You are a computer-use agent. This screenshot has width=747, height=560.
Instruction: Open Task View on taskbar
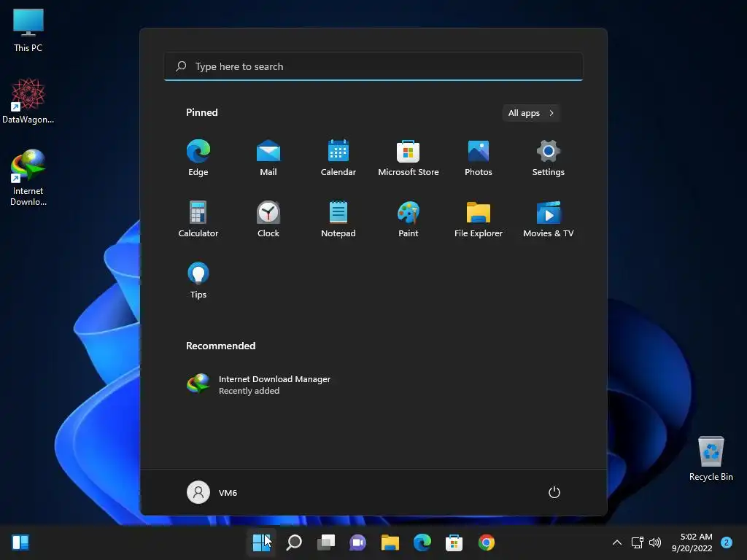pyautogui.click(x=326, y=542)
